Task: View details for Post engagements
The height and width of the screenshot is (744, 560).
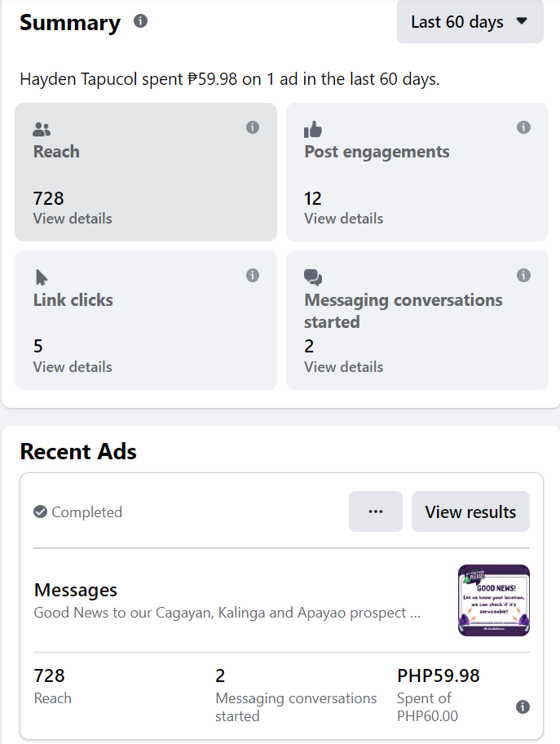Action: coord(343,219)
